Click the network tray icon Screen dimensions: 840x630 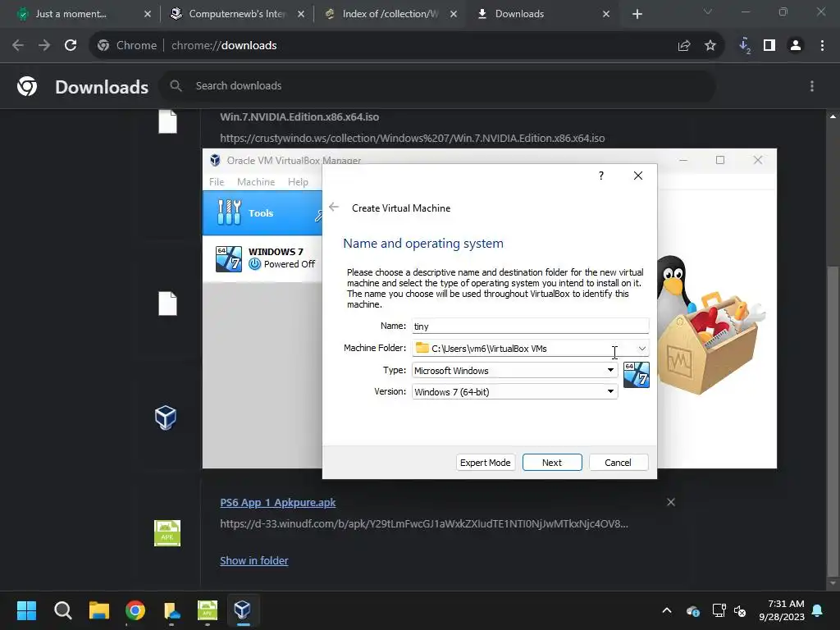719,610
